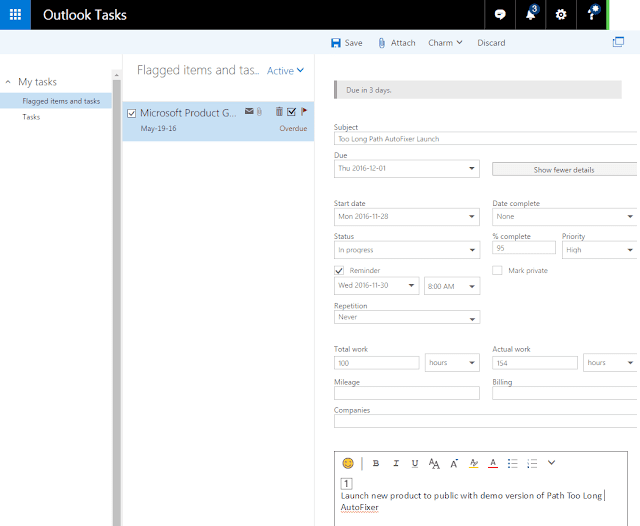Delete the Microsoft Product task with trash icon
Screen dimensions: 640x526
(x=279, y=112)
